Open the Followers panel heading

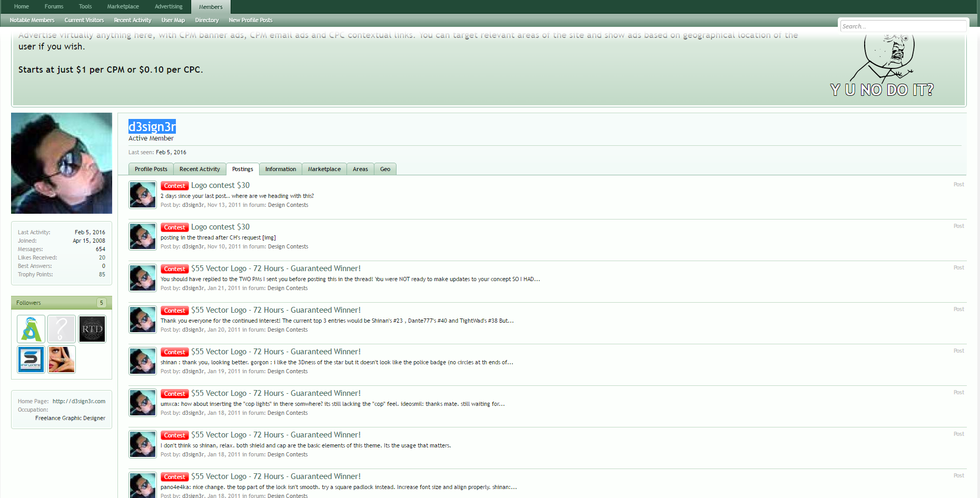(x=28, y=303)
